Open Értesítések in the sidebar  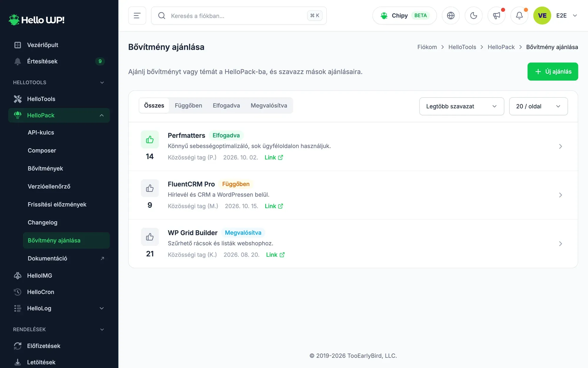59,61
